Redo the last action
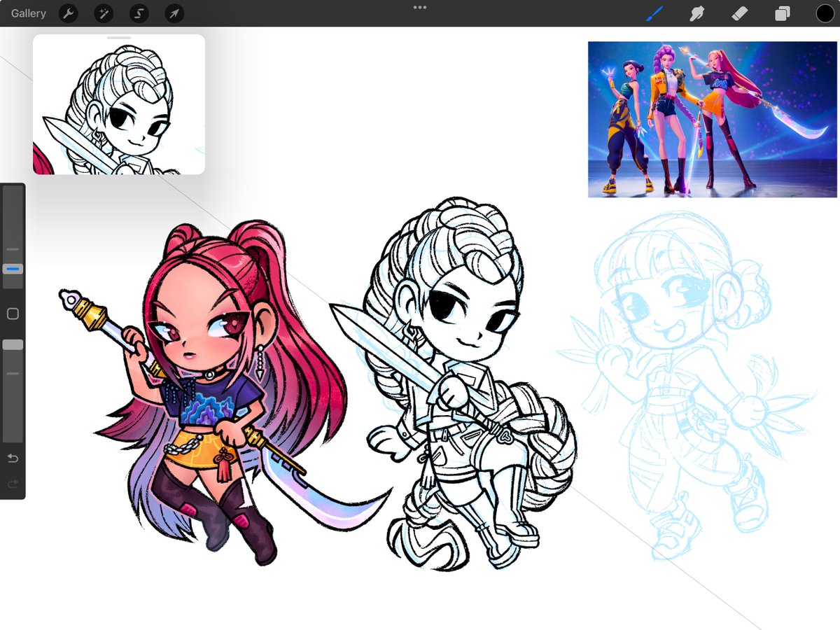 click(13, 484)
